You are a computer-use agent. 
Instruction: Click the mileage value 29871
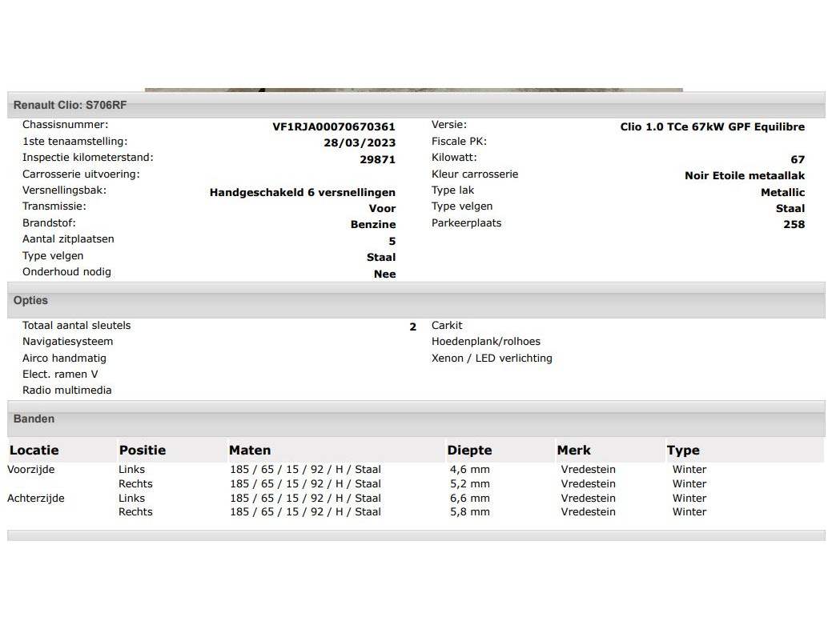click(x=377, y=159)
